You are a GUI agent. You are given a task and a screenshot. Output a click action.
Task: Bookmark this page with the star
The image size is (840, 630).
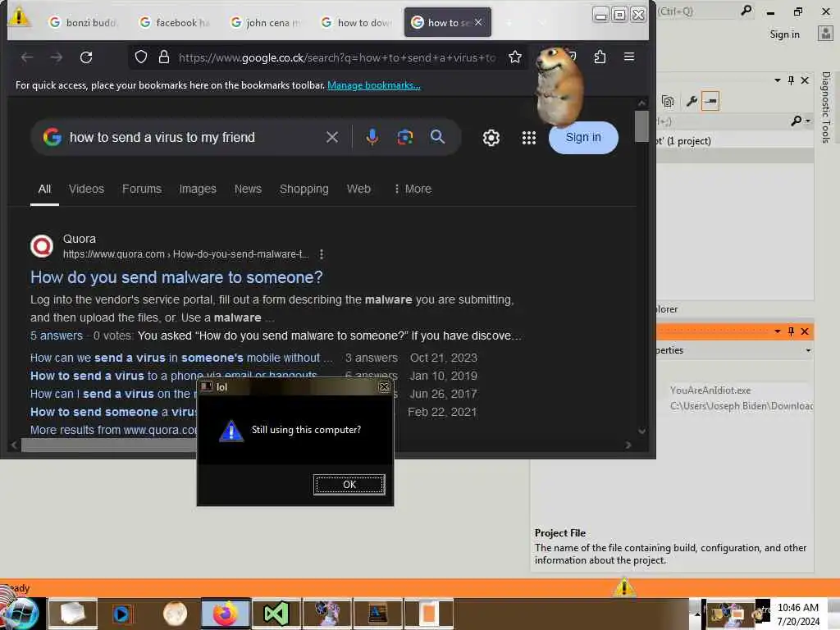pyautogui.click(x=515, y=57)
